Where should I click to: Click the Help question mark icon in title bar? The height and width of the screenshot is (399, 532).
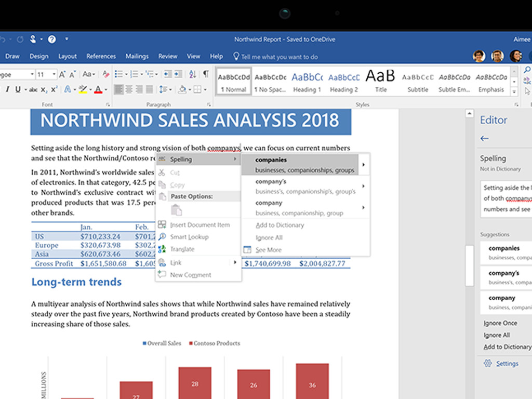click(x=52, y=39)
